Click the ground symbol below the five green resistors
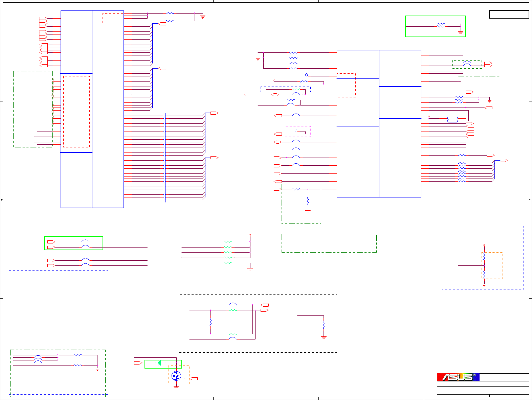 [250, 269]
